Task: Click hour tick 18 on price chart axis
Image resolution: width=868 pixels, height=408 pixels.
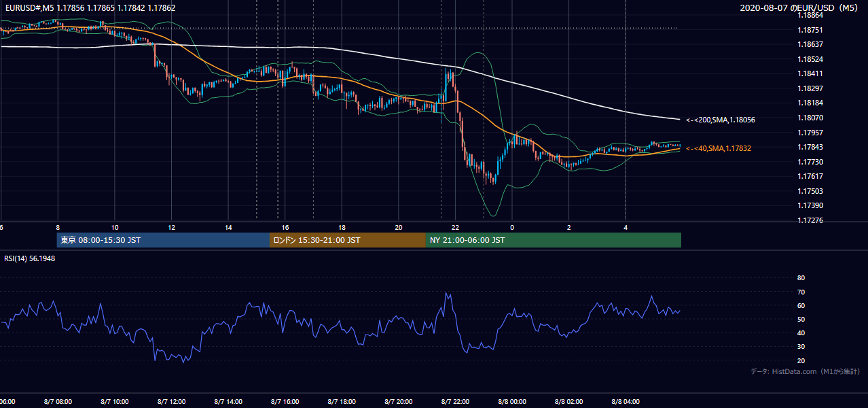Action: tap(342, 228)
